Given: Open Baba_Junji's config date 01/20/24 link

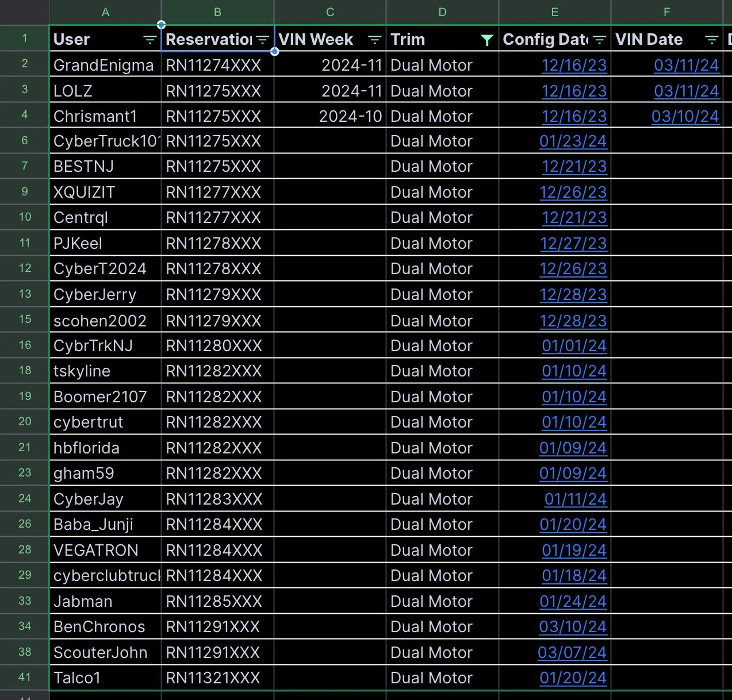Looking at the screenshot, I should (573, 525).
